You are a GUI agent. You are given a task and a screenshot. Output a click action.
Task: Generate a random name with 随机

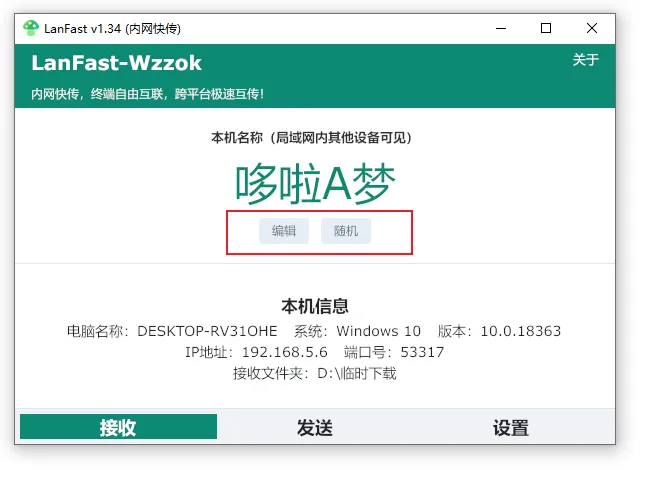pyautogui.click(x=346, y=231)
